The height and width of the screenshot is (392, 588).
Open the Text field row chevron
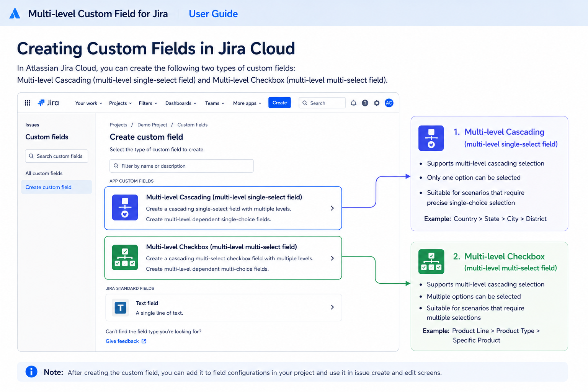[x=332, y=307]
